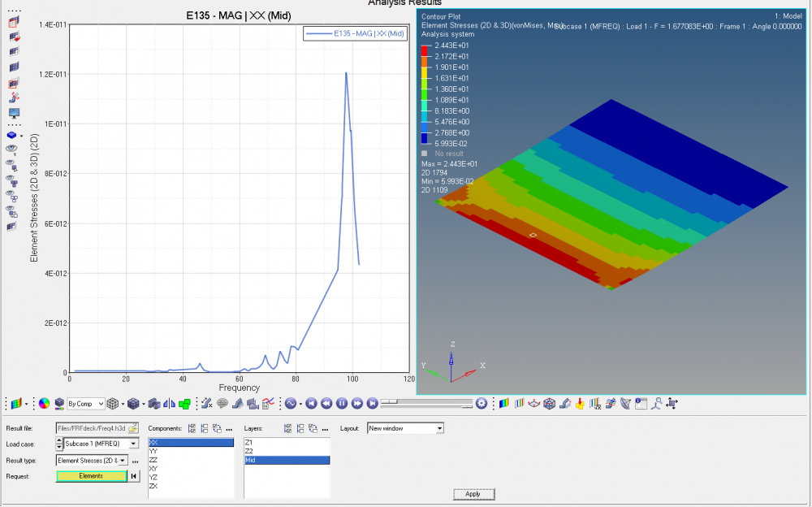The width and height of the screenshot is (812, 507).
Task: Expand the shaded cube dropdown arrow
Action: pyautogui.click(x=144, y=404)
